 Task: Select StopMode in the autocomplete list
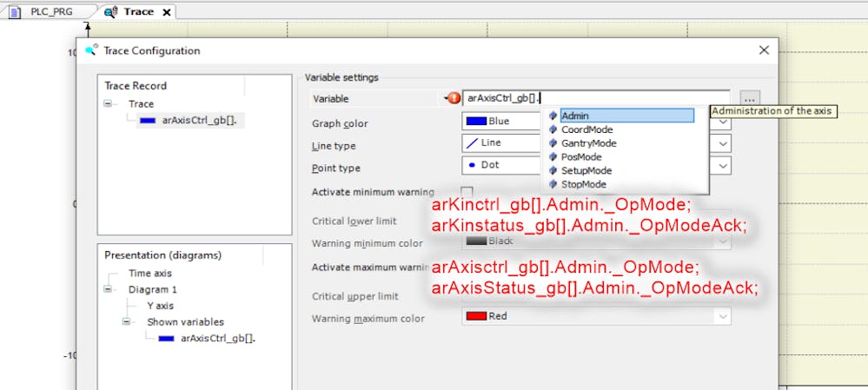[x=583, y=185]
